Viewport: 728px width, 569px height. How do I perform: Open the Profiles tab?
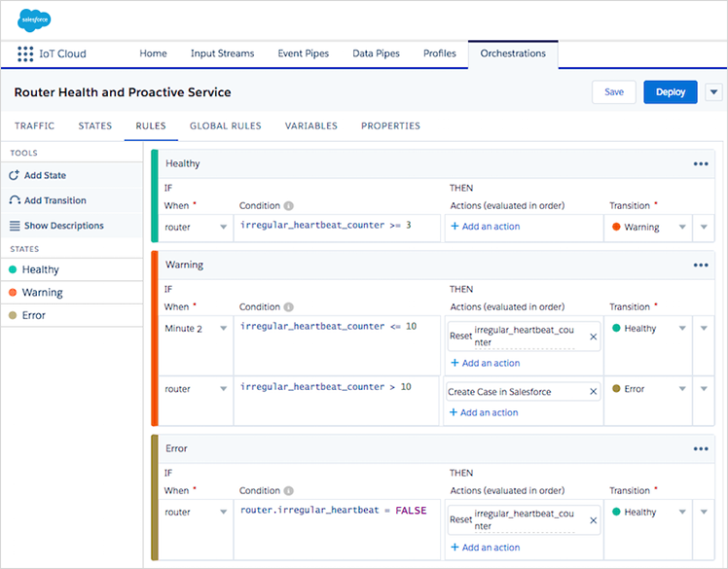[440, 53]
